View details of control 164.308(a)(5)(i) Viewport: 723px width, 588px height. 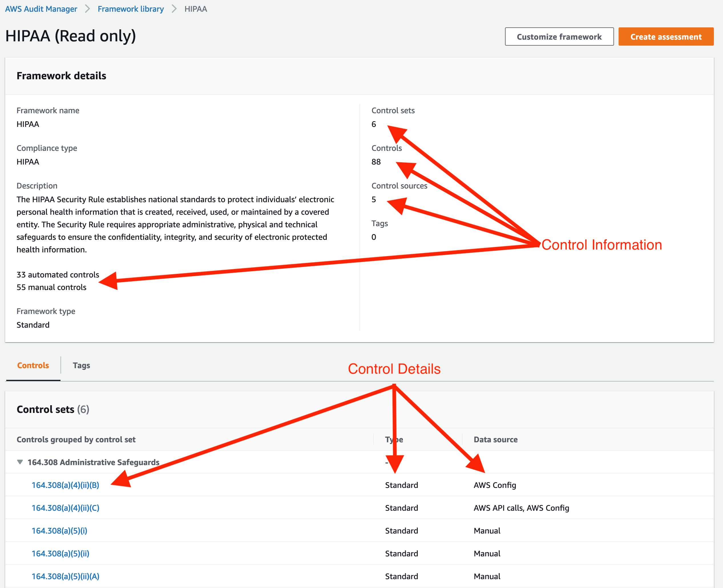(x=59, y=530)
